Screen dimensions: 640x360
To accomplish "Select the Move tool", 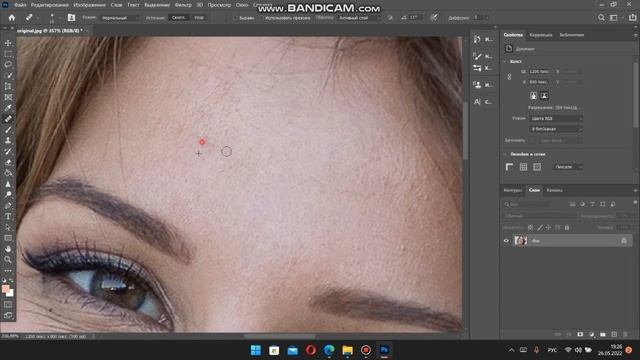I will click(8, 43).
